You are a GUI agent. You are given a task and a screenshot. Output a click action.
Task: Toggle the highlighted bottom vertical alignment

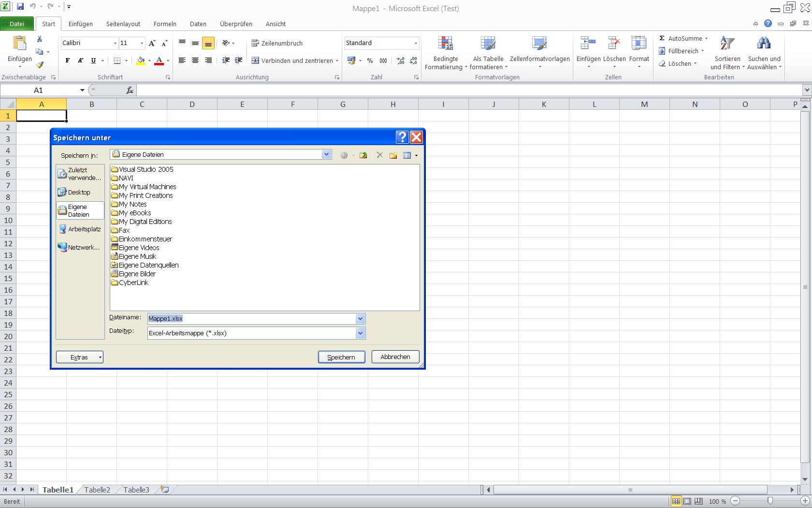pyautogui.click(x=208, y=43)
